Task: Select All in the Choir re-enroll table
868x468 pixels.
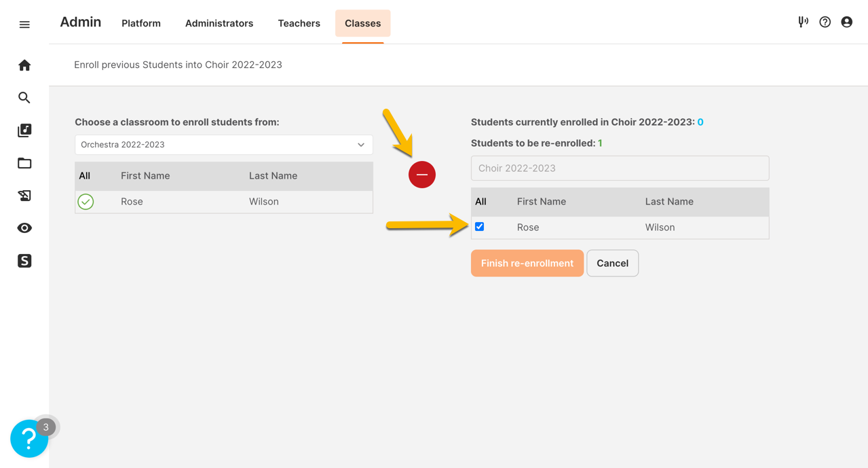Action: (x=480, y=202)
